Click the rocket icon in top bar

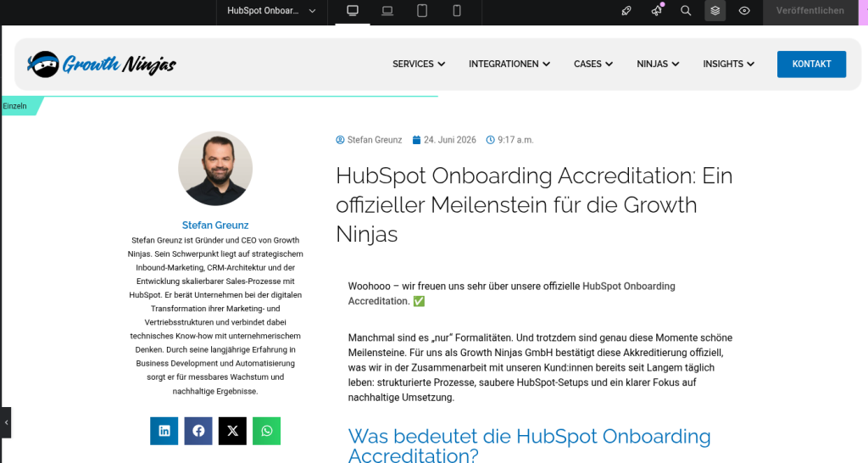[x=626, y=10]
